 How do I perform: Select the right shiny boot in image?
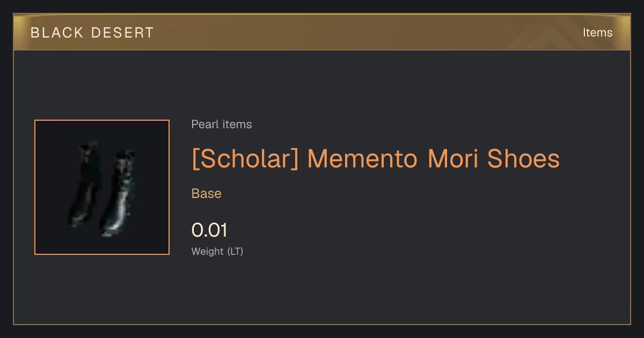click(x=119, y=193)
